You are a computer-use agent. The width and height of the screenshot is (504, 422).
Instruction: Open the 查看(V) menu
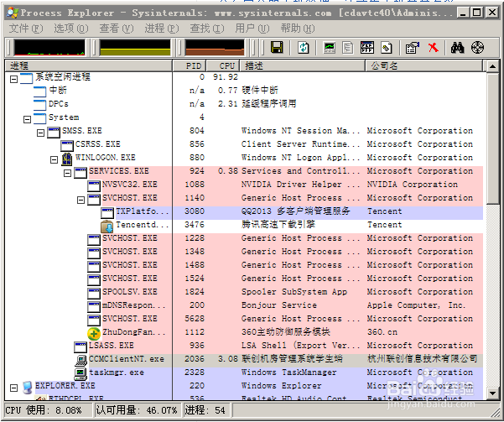tap(117, 29)
